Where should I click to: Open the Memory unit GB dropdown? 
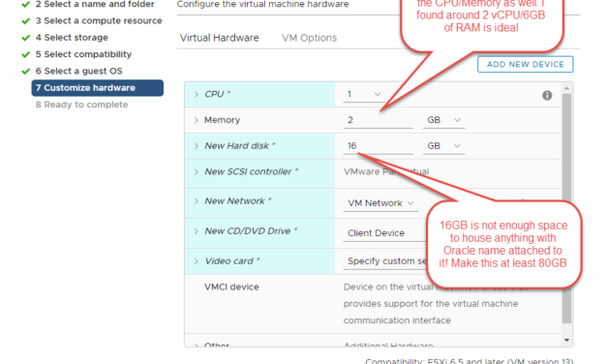pyautogui.click(x=443, y=120)
